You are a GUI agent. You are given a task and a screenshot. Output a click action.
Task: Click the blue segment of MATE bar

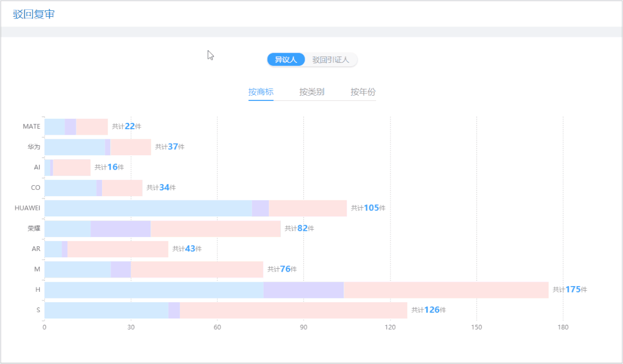click(55, 127)
